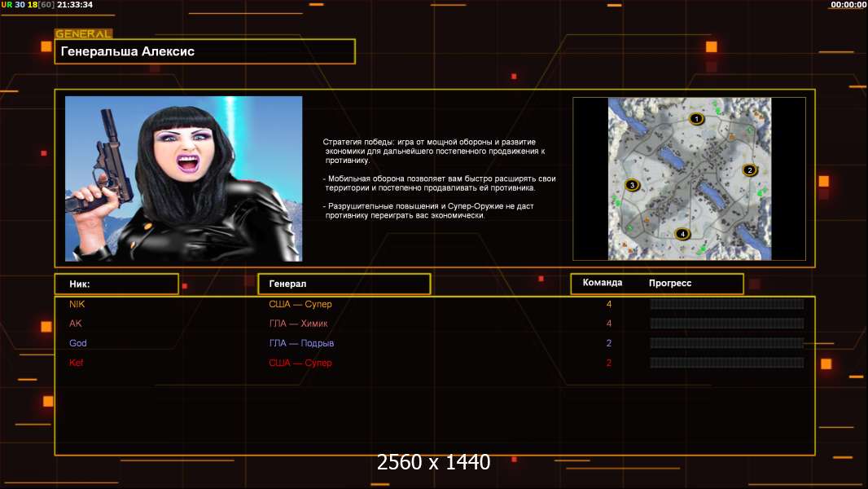
Task: Click 'ГЛА — Подрыв' general entry
Action: [301, 343]
